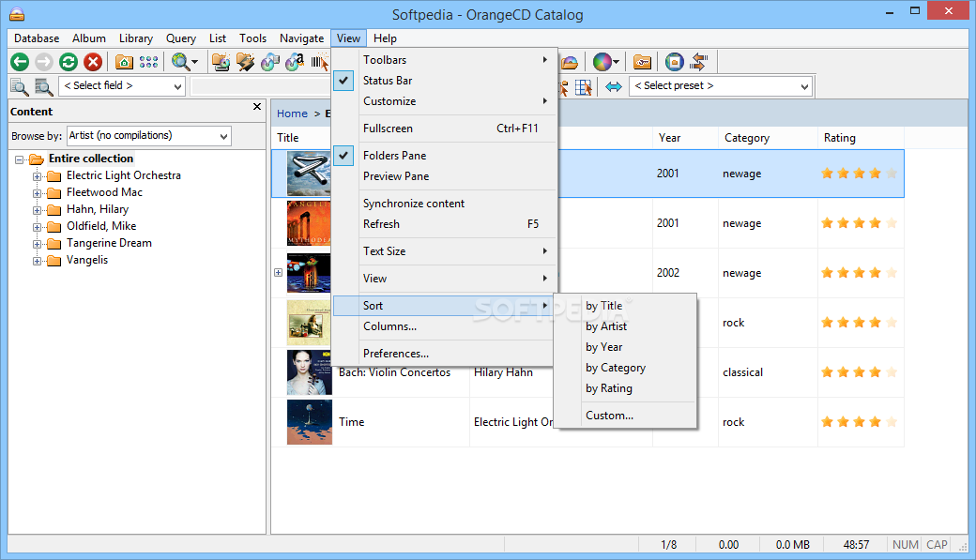Click the green Refresh toolbar icon
This screenshot has width=976, height=560.
coord(69,62)
